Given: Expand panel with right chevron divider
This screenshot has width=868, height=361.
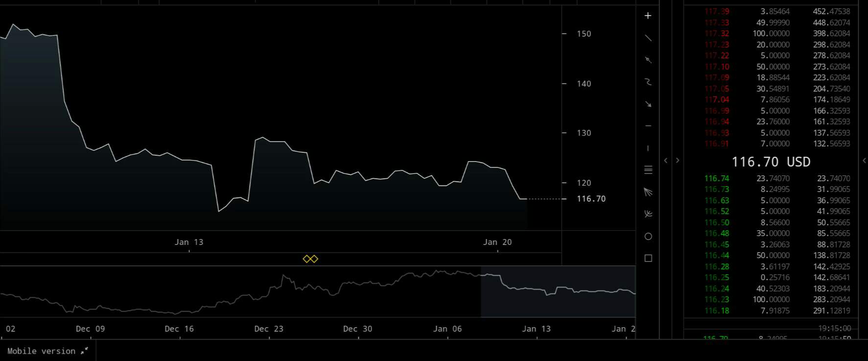Looking at the screenshot, I should 678,160.
